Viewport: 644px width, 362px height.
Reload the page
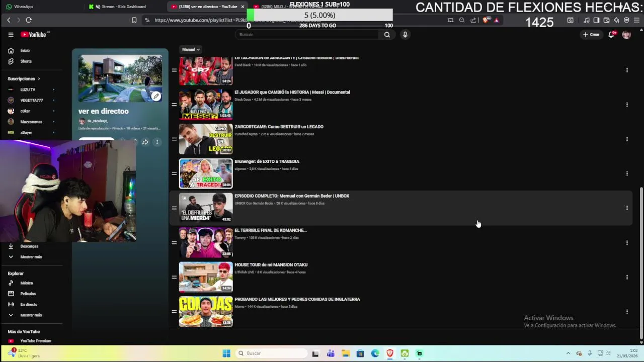pyautogui.click(x=29, y=20)
